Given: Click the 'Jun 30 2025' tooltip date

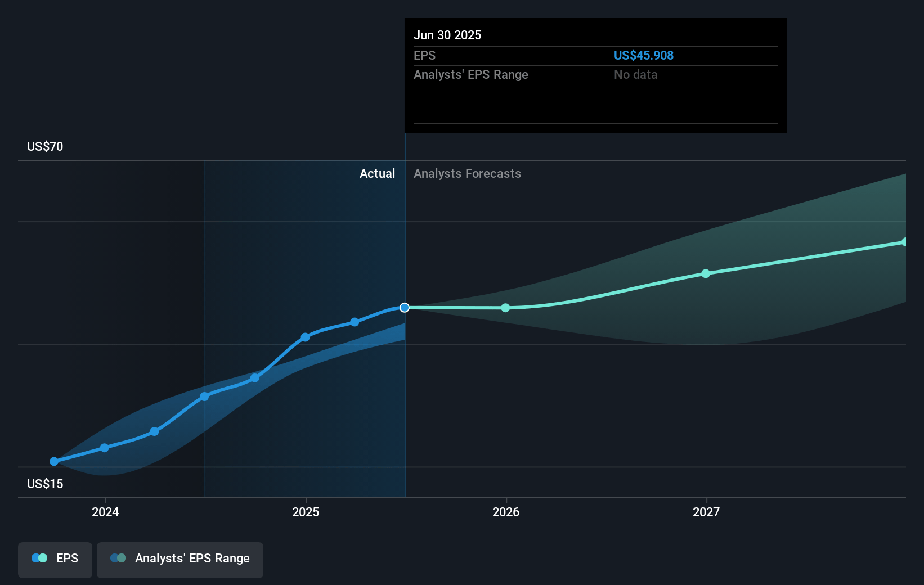Looking at the screenshot, I should (x=447, y=35).
